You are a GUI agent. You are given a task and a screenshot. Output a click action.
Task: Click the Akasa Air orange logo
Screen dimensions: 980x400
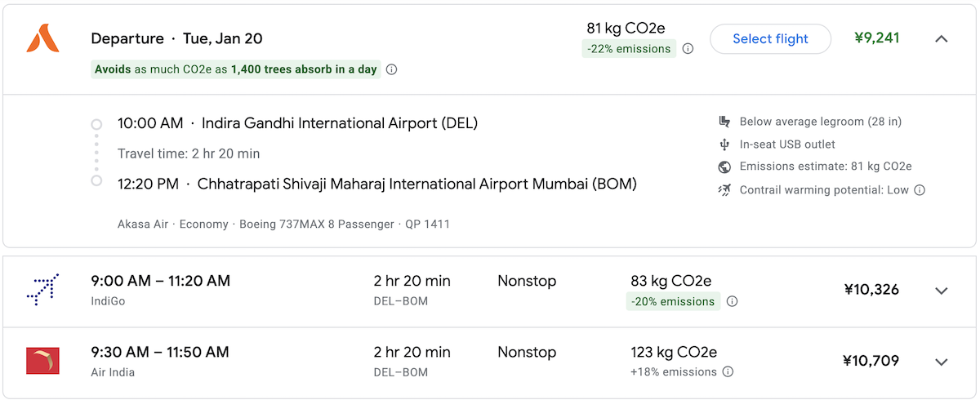click(x=42, y=38)
